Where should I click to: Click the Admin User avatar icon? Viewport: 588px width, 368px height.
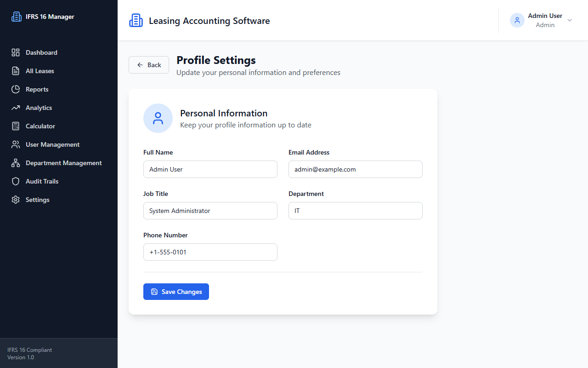517,20
